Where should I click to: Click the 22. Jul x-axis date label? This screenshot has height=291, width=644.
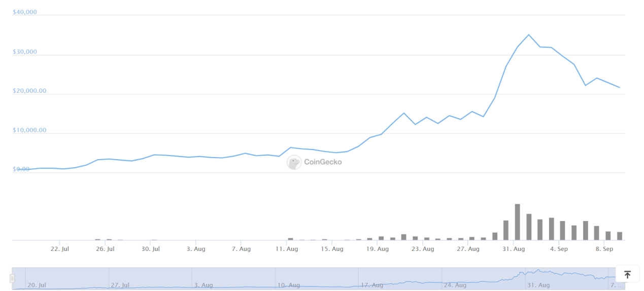click(x=60, y=249)
